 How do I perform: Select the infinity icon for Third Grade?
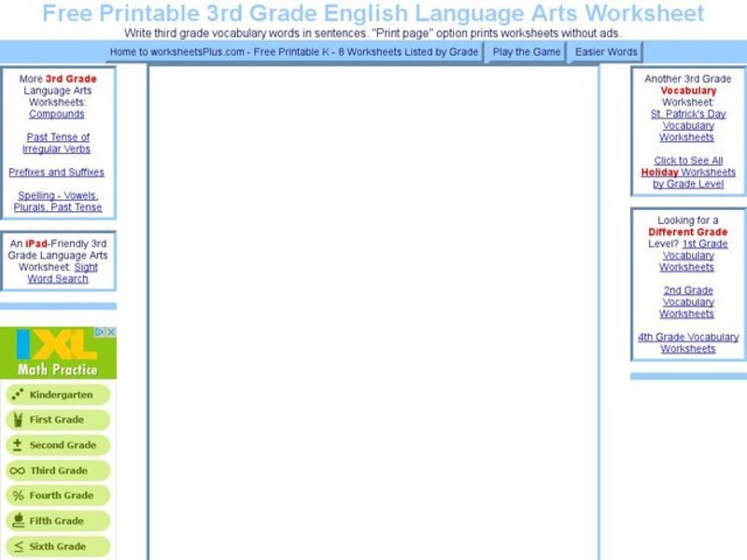[18, 470]
